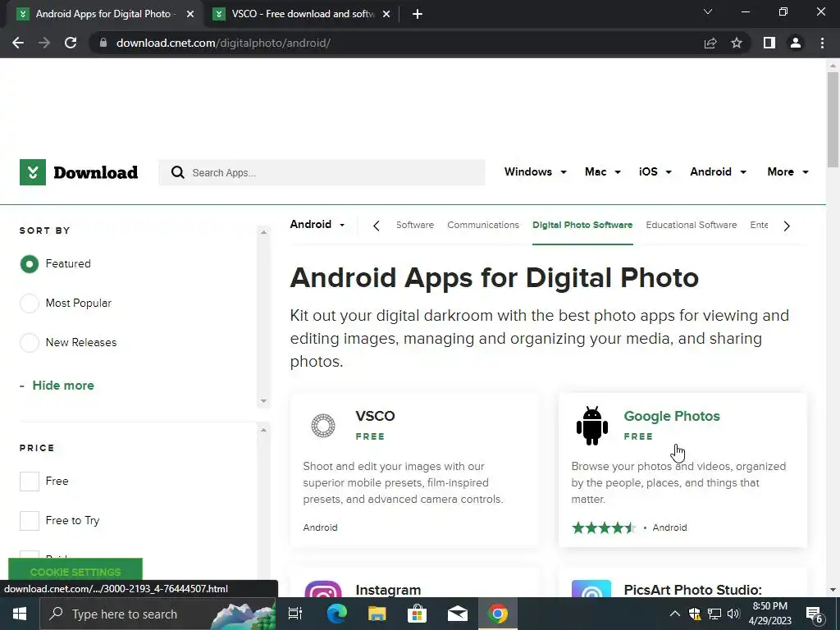Image resolution: width=840 pixels, height=630 pixels.
Task: Open the Windows Start menu
Action: pyautogui.click(x=20, y=614)
